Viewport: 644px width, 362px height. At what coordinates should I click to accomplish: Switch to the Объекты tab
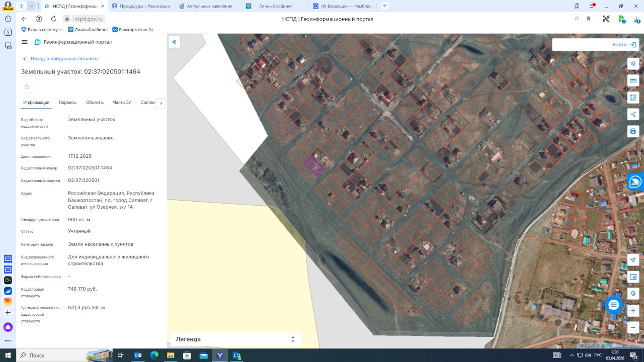pos(95,103)
